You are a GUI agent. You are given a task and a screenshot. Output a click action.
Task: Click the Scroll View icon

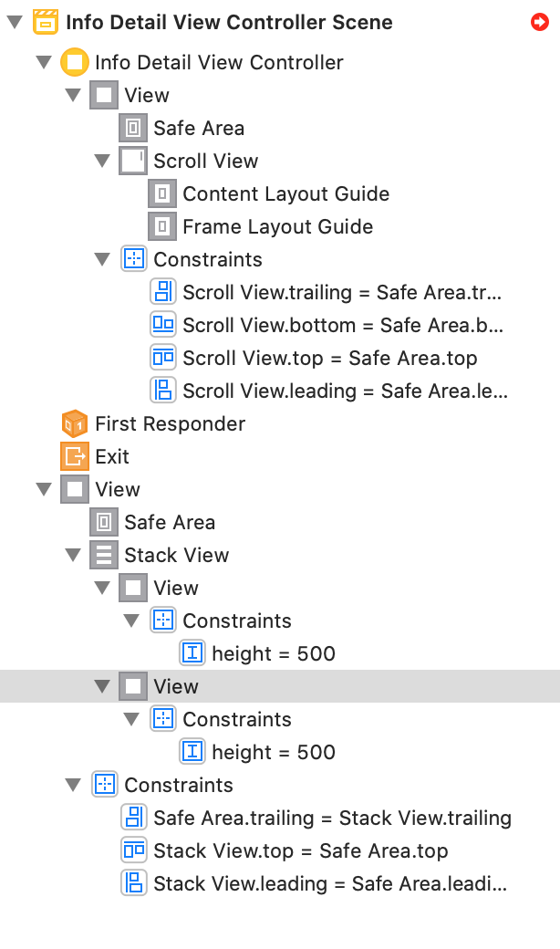[132, 161]
